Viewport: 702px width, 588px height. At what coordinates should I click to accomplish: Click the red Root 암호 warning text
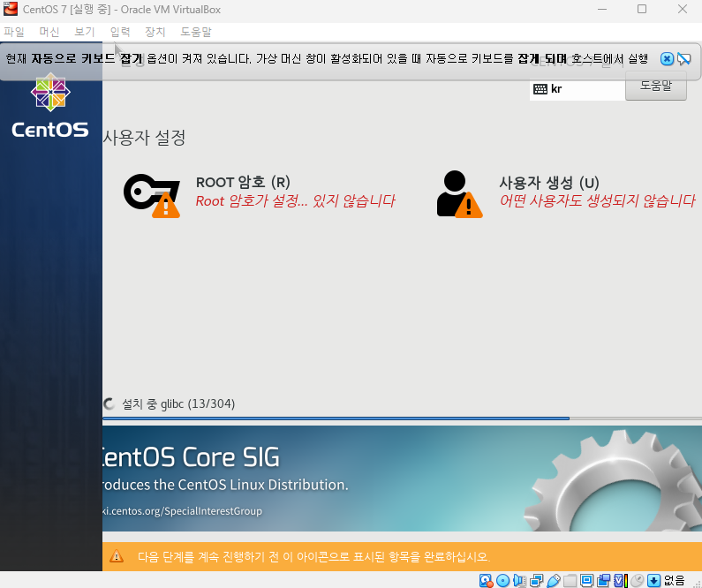pyautogui.click(x=296, y=201)
